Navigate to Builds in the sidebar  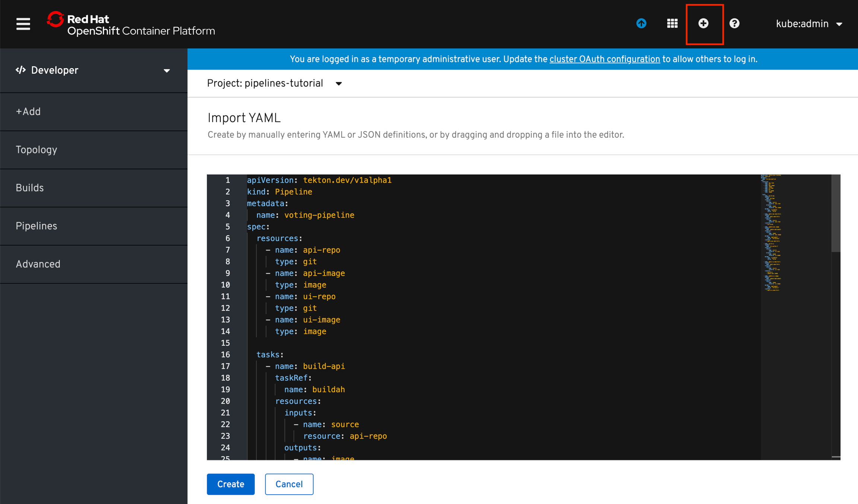coord(30,188)
